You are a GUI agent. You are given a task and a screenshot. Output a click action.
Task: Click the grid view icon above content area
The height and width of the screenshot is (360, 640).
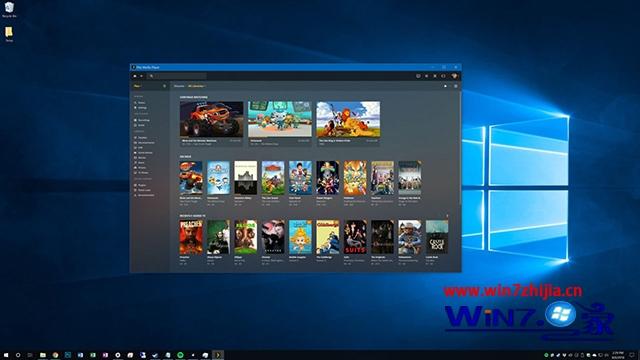456,86
